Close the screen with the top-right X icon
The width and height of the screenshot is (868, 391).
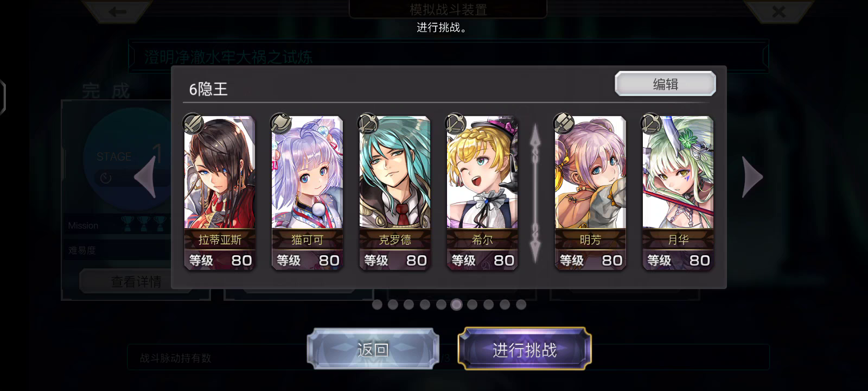(778, 11)
